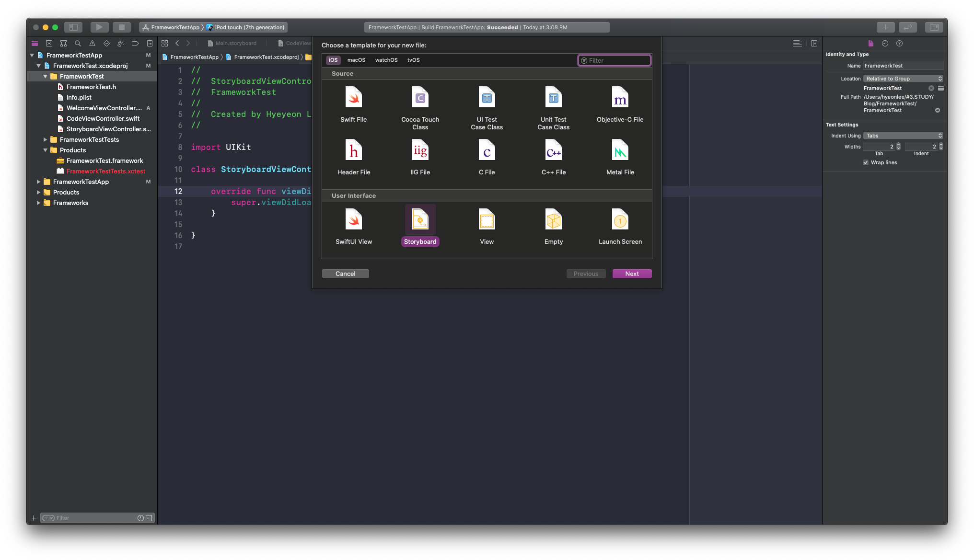Click the Next button

pos(632,274)
